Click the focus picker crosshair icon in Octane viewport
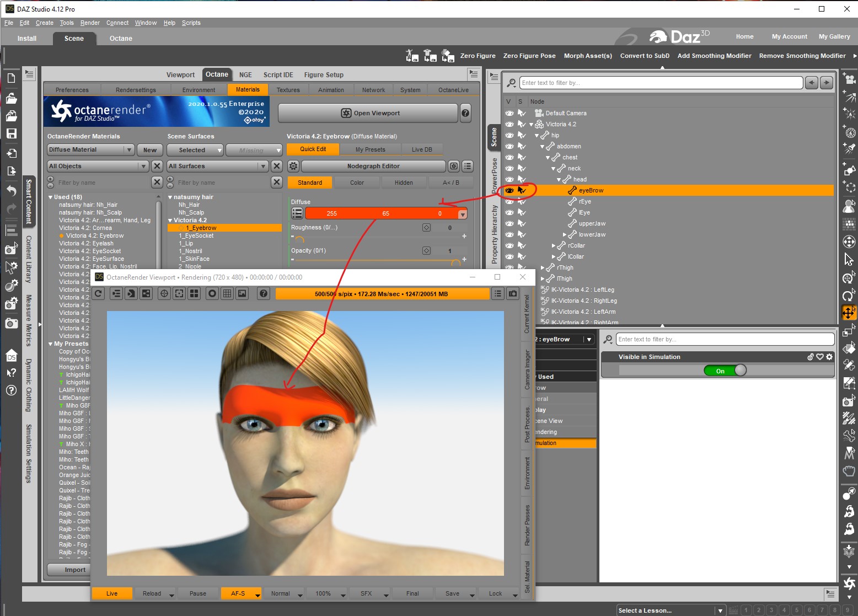The width and height of the screenshot is (858, 616). point(164,294)
